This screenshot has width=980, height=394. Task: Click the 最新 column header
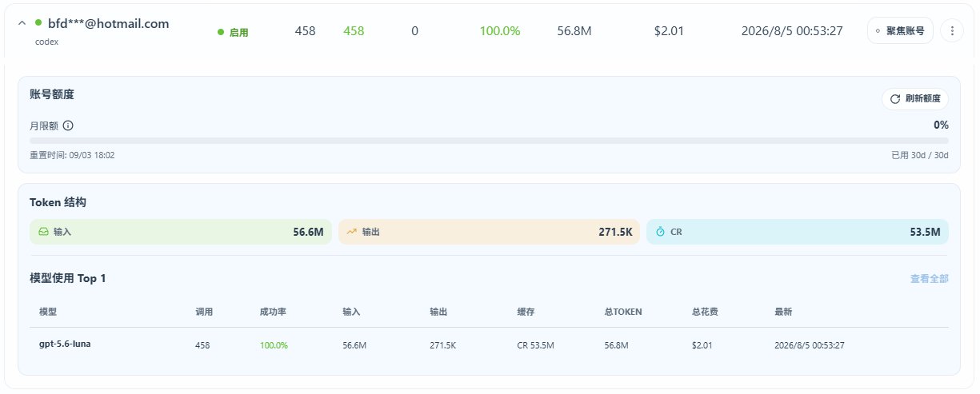point(783,312)
